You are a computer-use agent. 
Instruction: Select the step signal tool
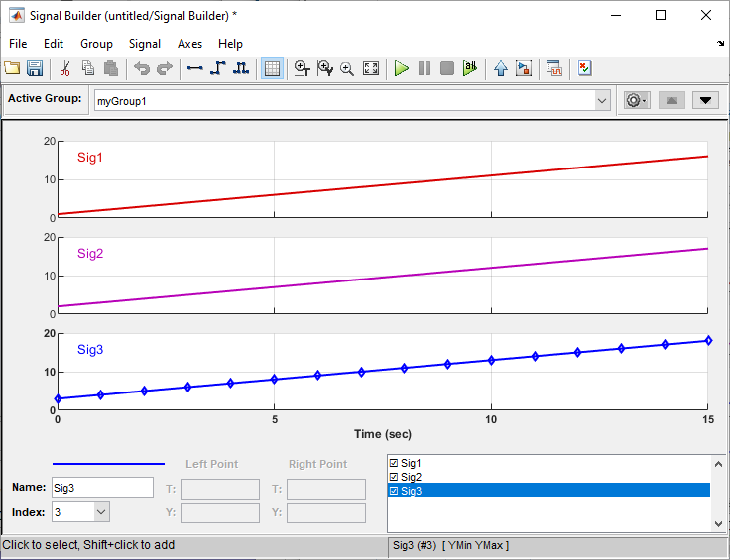217,69
